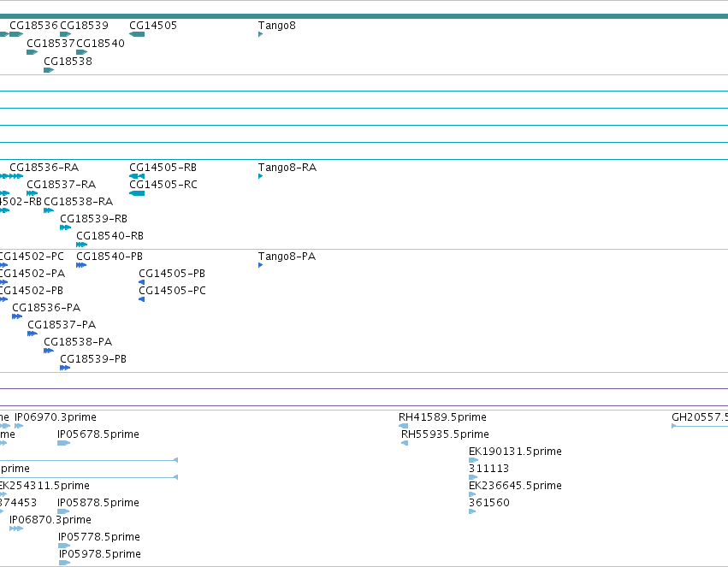
Task: Click the Tango8-PA protein marker
Action: 260,265
